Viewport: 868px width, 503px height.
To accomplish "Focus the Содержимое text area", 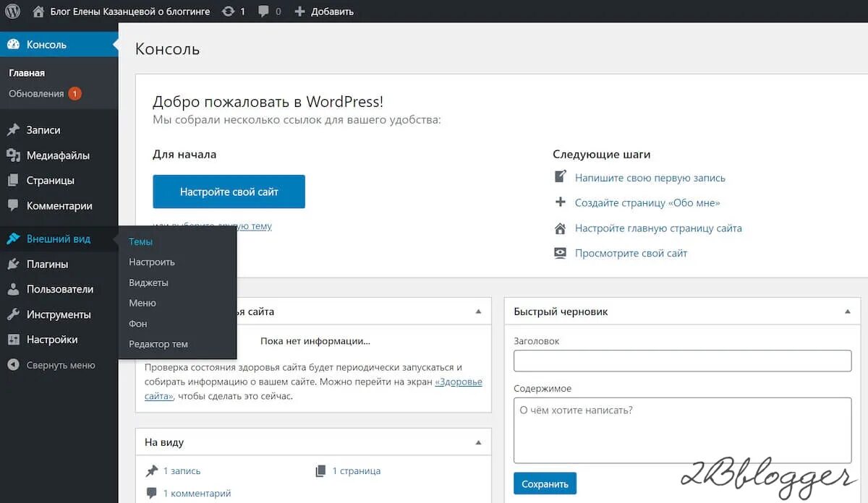I will tap(682, 430).
